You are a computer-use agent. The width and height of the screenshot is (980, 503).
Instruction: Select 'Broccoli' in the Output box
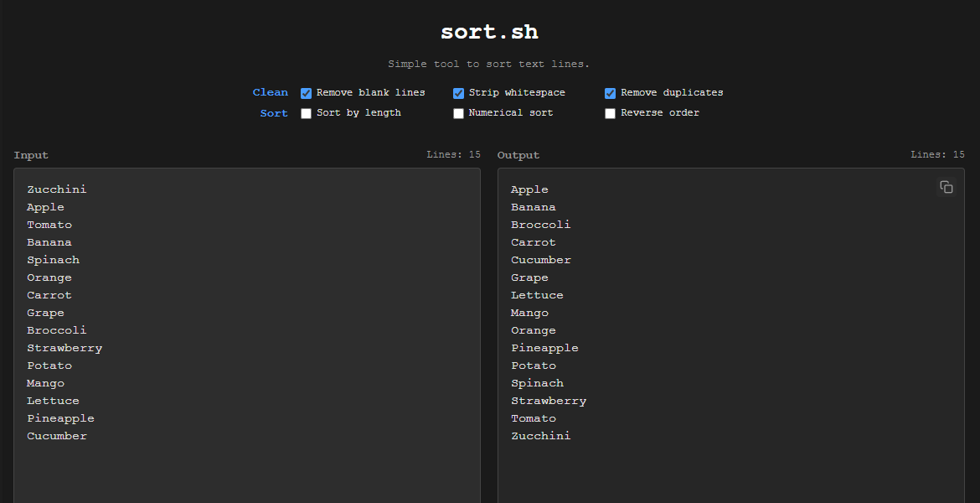540,225
